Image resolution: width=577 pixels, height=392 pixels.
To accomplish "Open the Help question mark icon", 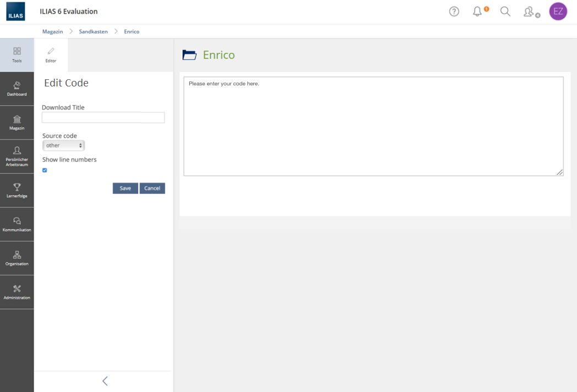I will tap(454, 12).
